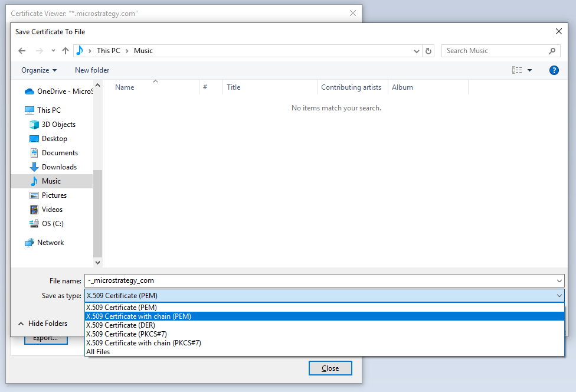Select the OS (C:) drive
Image resolution: width=576 pixels, height=392 pixels.
click(x=50, y=223)
